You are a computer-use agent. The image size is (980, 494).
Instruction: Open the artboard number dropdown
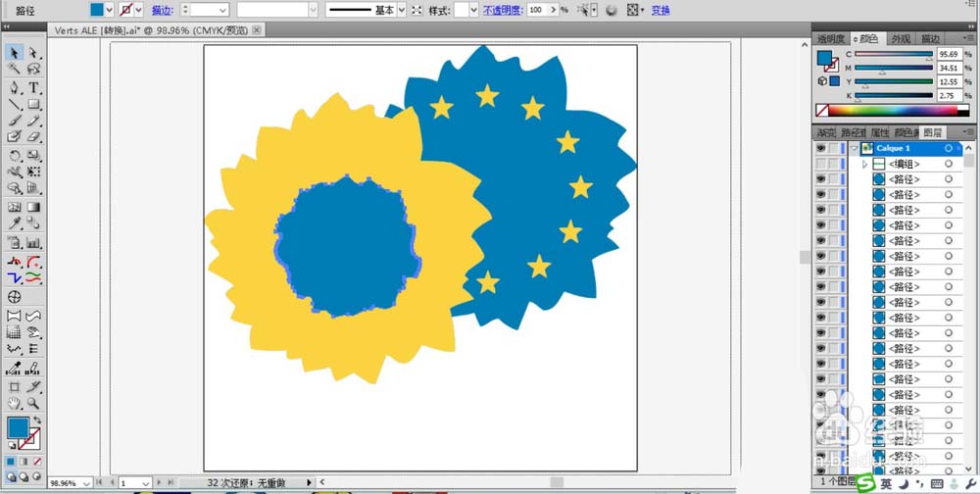click(146, 483)
